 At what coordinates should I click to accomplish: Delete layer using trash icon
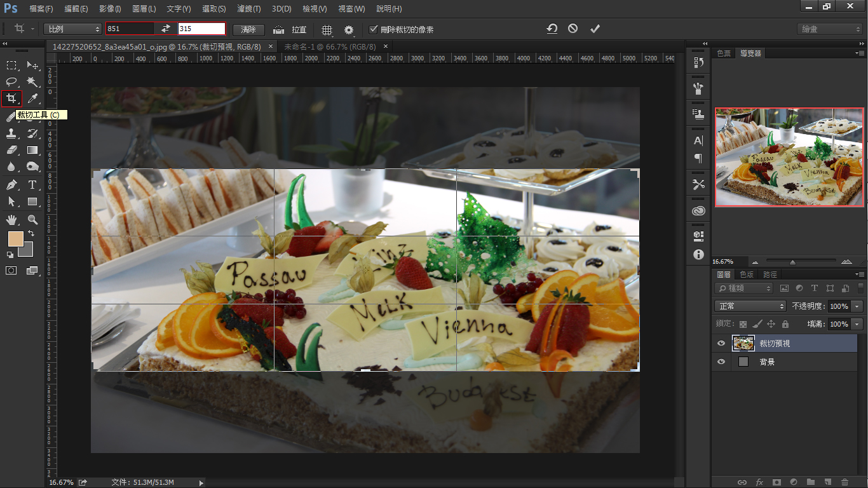[844, 482]
